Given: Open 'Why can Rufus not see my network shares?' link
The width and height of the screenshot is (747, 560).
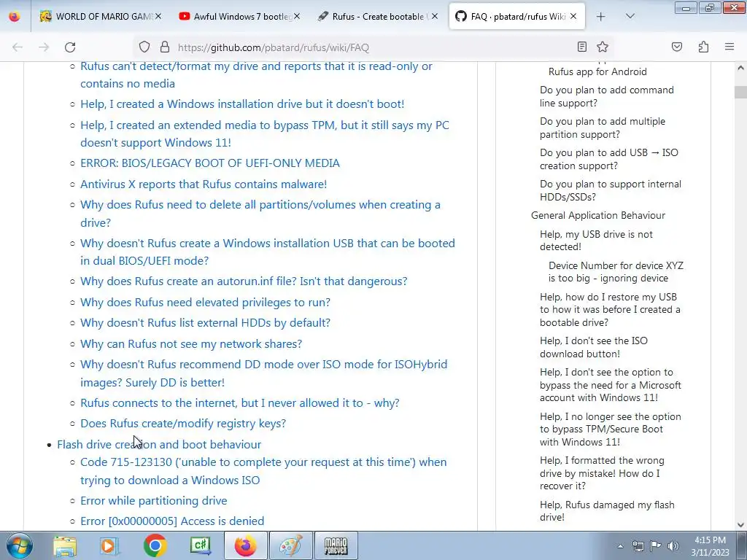Looking at the screenshot, I should (191, 343).
